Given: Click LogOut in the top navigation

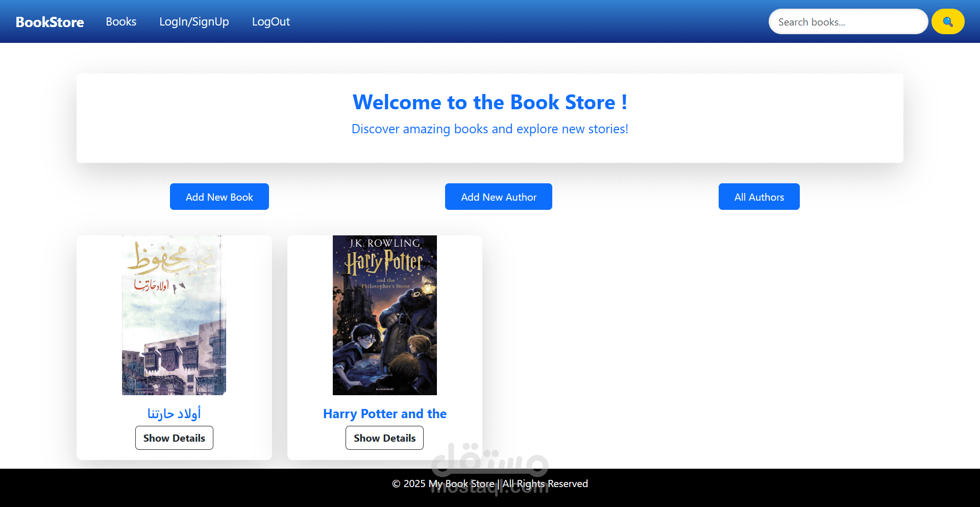Looking at the screenshot, I should [x=271, y=21].
